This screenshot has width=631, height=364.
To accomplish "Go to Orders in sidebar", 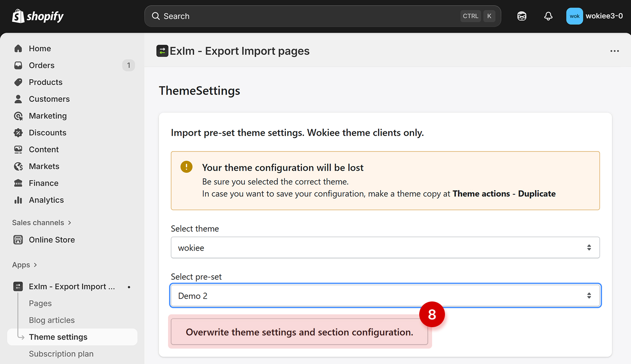I will (x=42, y=66).
